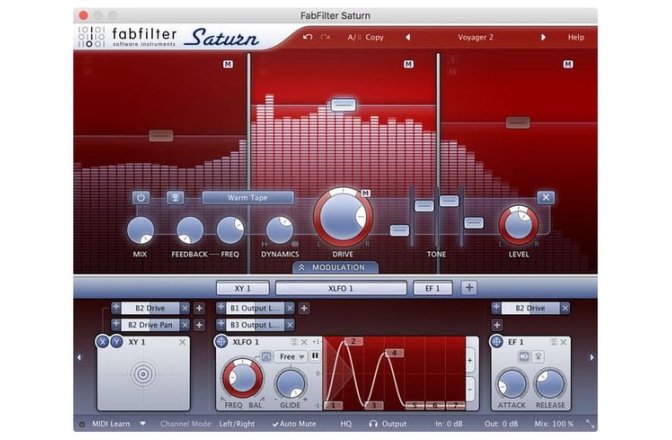Select the EF 1 source tab

coord(432,288)
